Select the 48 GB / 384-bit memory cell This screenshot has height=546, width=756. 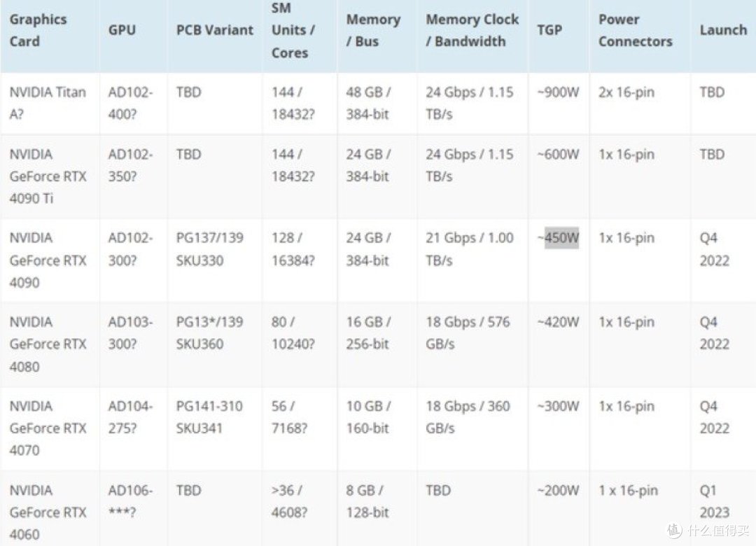pos(368,103)
